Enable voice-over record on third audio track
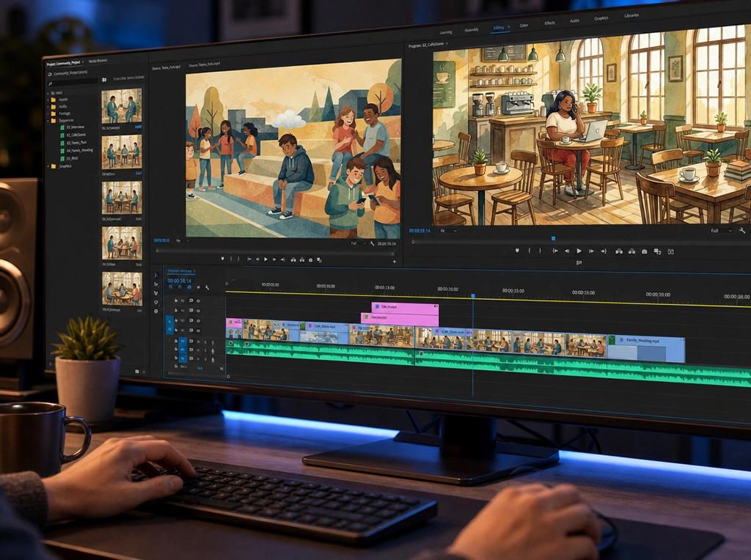 (x=213, y=359)
